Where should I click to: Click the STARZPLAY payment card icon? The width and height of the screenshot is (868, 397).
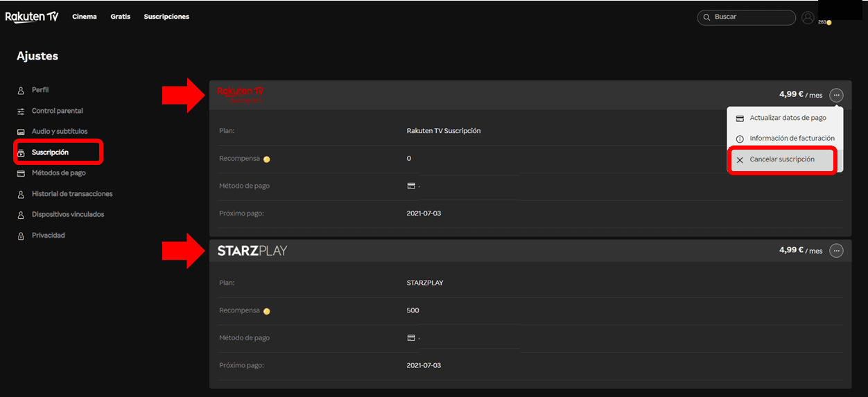(x=411, y=338)
